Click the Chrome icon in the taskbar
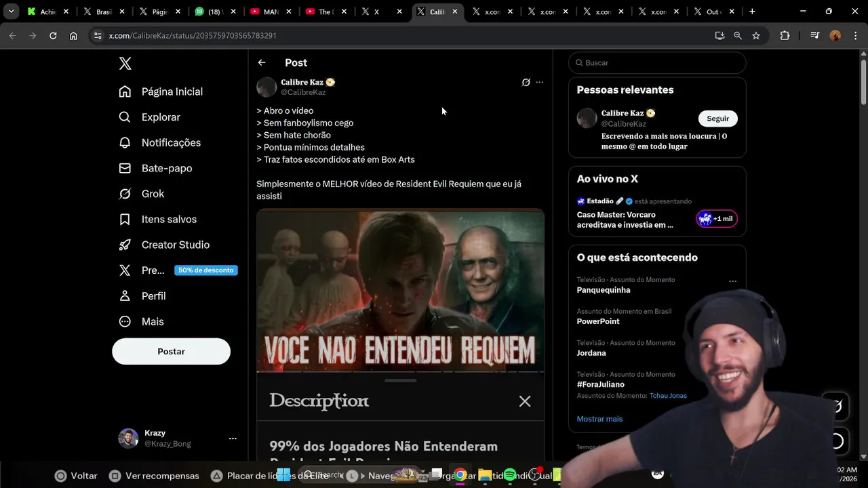Screen dimensions: 868x488 [x=460, y=474]
